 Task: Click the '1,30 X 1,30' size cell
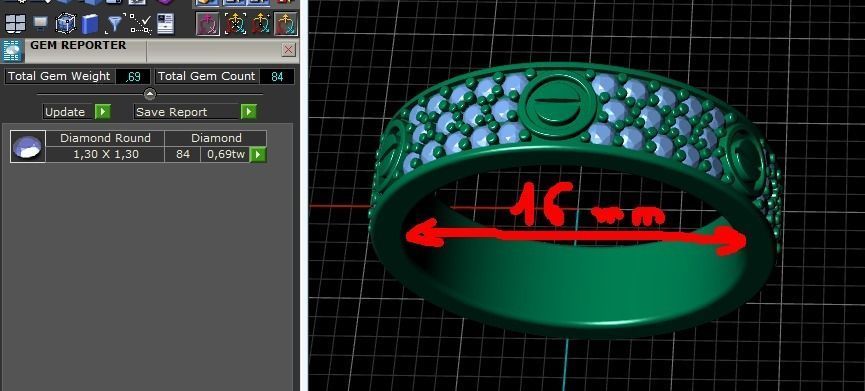click(x=105, y=154)
